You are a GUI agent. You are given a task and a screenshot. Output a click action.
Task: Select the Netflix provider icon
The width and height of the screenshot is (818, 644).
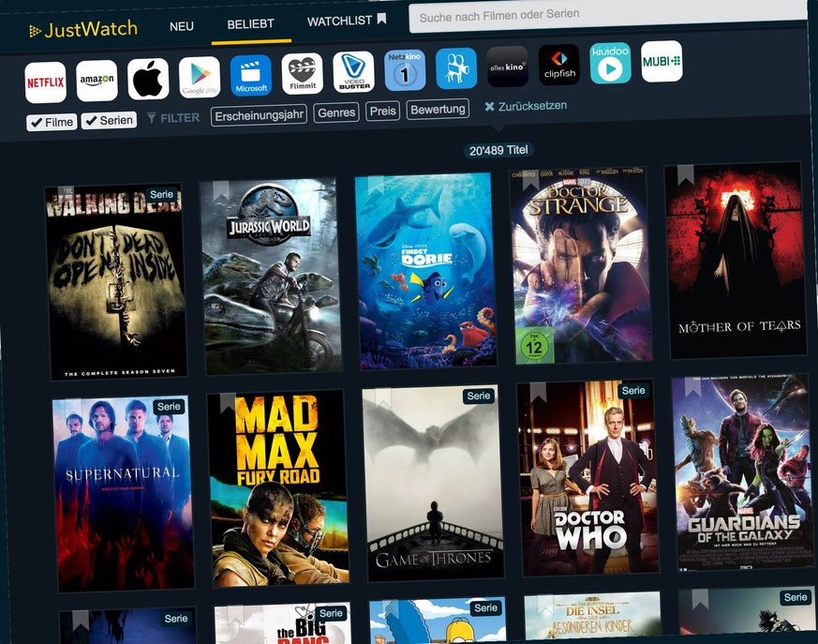point(45,82)
